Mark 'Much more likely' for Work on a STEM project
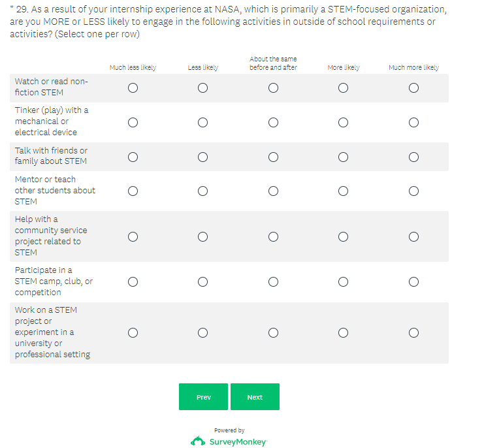This screenshot has width=484, height=448. click(413, 332)
